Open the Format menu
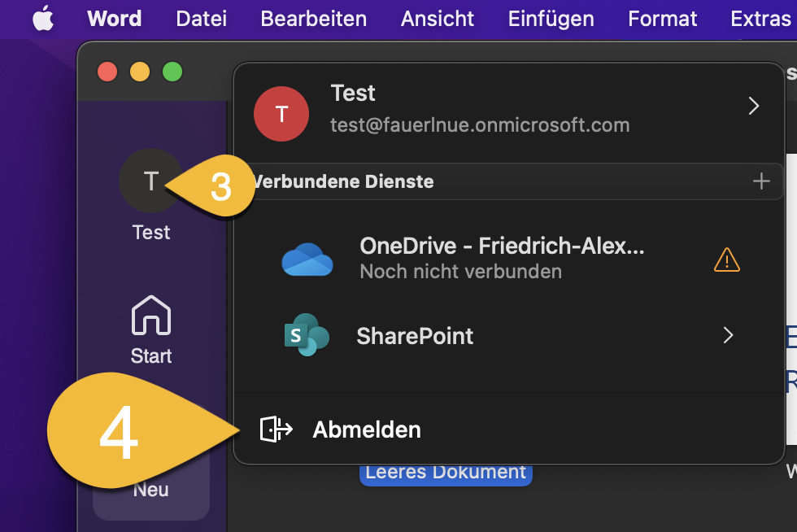This screenshot has width=797, height=532. 662,19
